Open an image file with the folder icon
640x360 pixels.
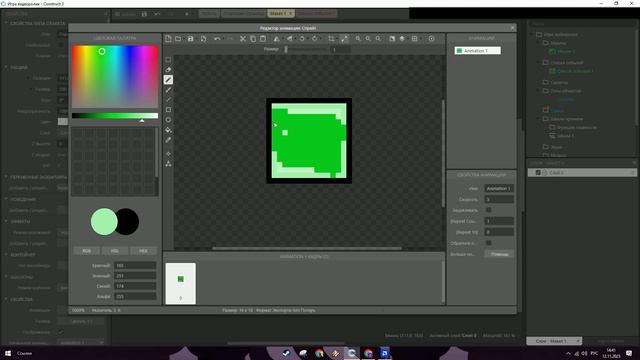pos(178,39)
